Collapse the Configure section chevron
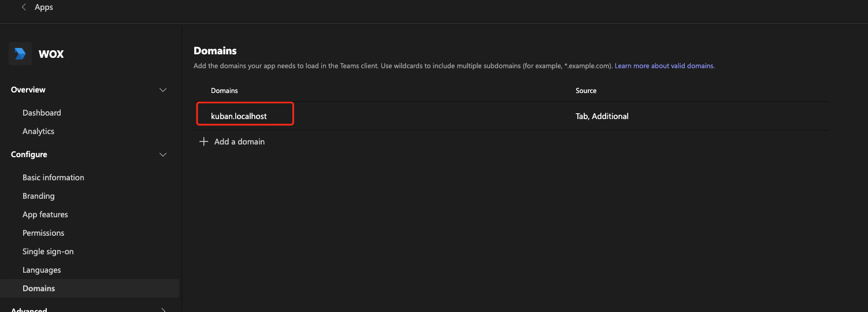868x312 pixels. click(x=163, y=155)
